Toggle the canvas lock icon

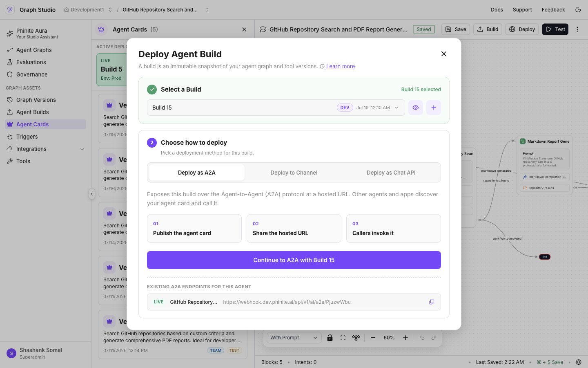(x=330, y=338)
